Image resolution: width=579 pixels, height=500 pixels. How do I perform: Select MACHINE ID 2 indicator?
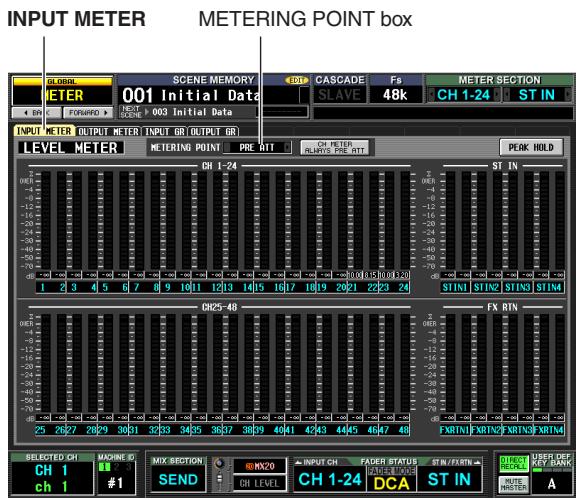coord(117,467)
